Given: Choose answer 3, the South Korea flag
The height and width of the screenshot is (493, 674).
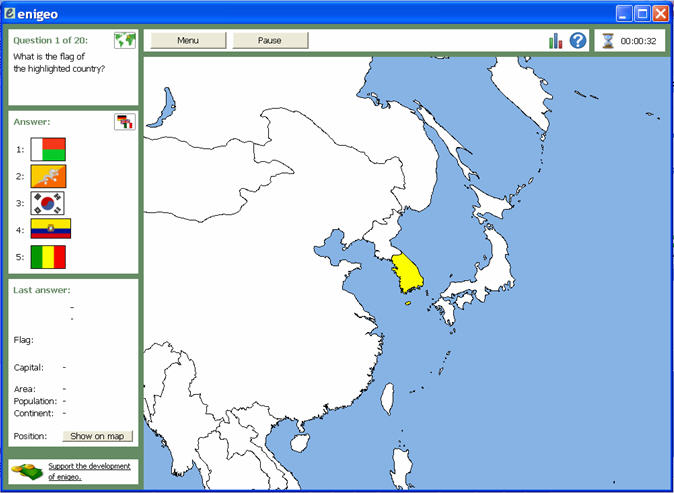Looking at the screenshot, I should (47, 203).
